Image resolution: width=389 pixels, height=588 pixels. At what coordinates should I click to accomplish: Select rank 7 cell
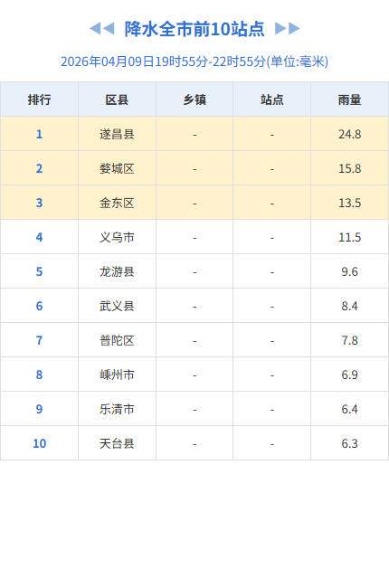coord(40,340)
